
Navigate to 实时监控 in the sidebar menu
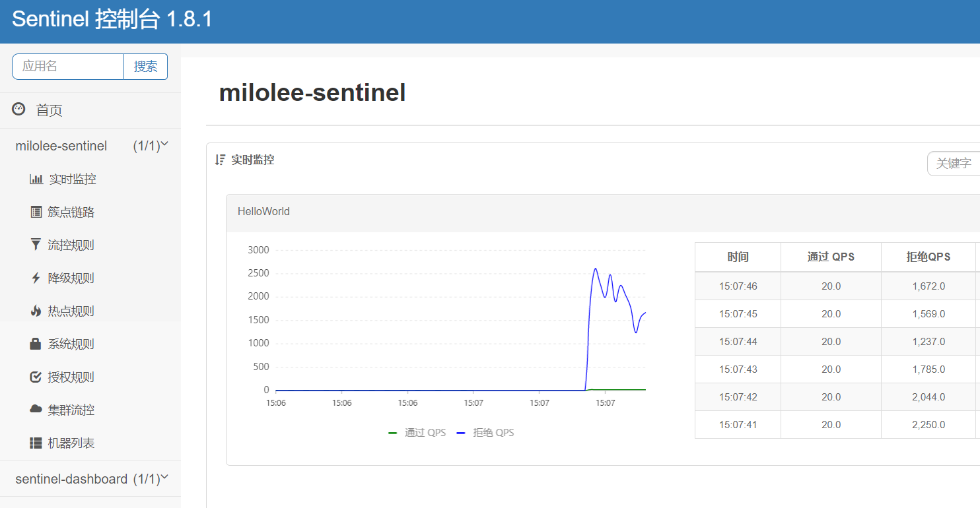coord(73,178)
